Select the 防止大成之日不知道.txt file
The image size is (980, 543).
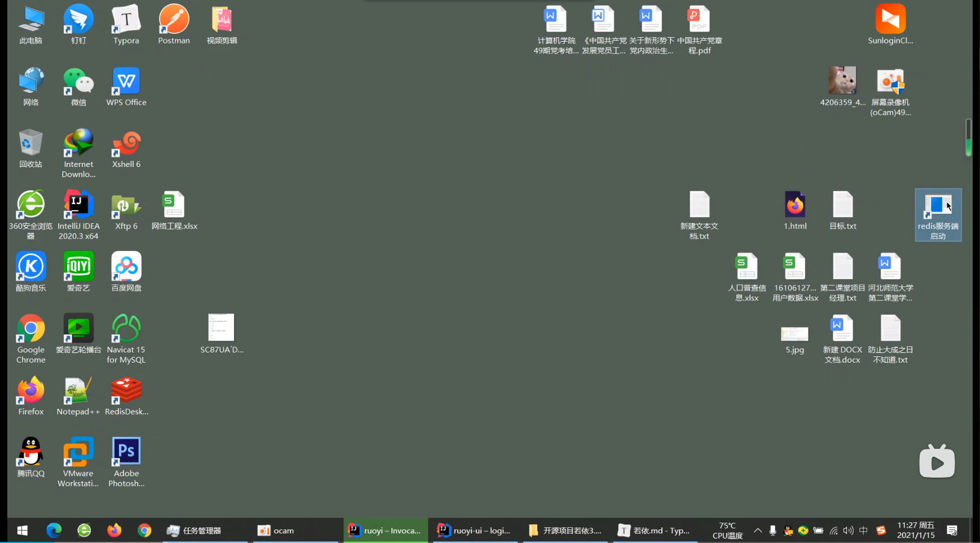pos(890,338)
